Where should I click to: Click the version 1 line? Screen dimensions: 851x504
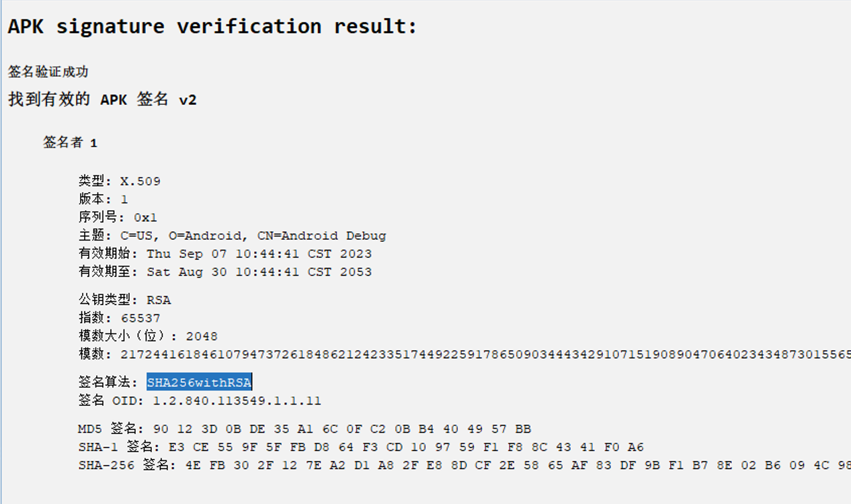coord(103,200)
